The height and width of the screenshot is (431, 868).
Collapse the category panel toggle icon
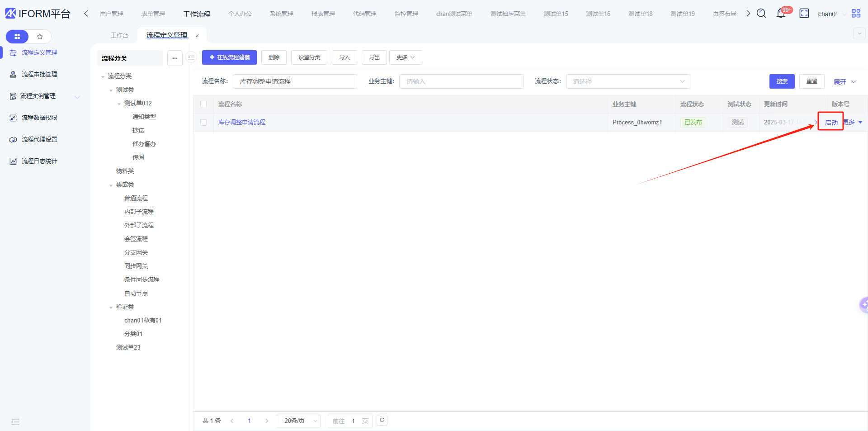(x=191, y=57)
